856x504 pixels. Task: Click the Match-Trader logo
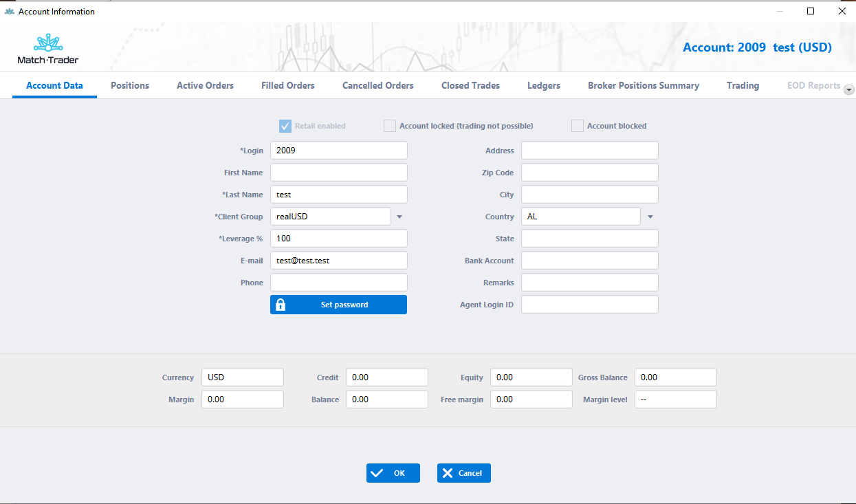(x=48, y=48)
